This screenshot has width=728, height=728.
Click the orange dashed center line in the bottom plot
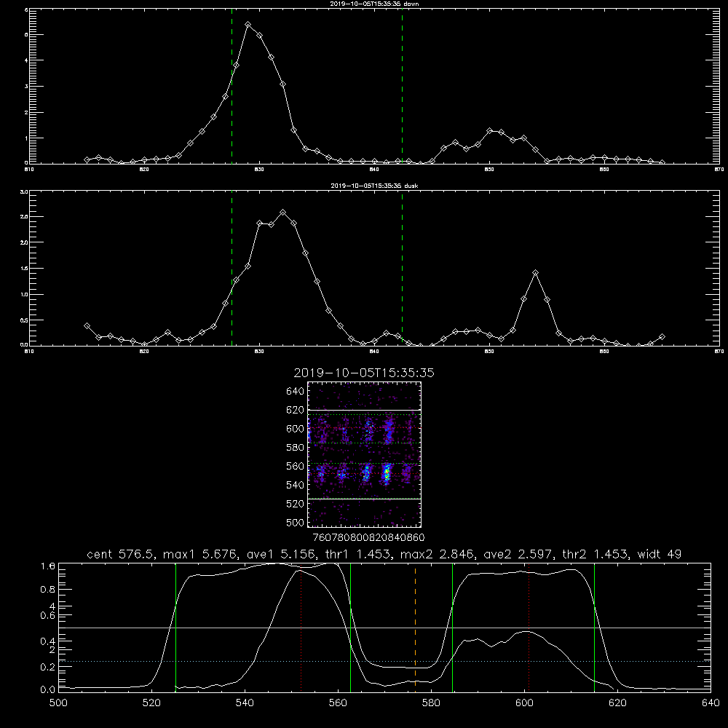coord(415,627)
